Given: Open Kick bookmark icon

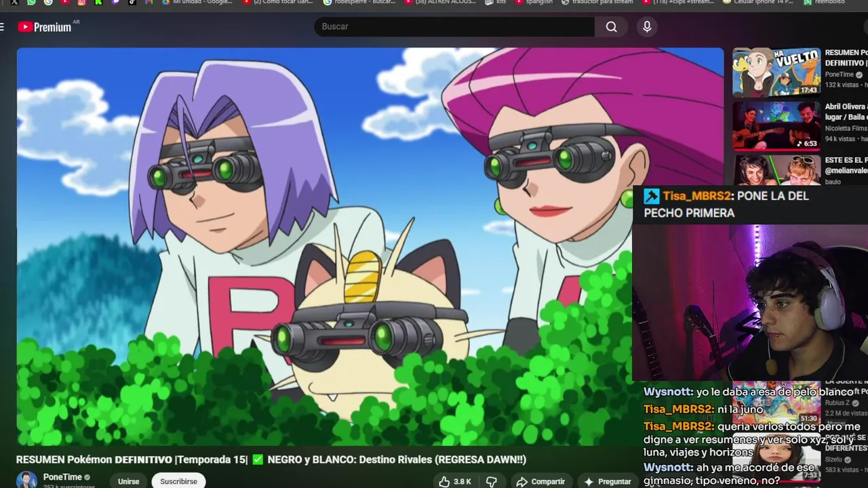Looking at the screenshot, I should pyautogui.click(x=98, y=2).
